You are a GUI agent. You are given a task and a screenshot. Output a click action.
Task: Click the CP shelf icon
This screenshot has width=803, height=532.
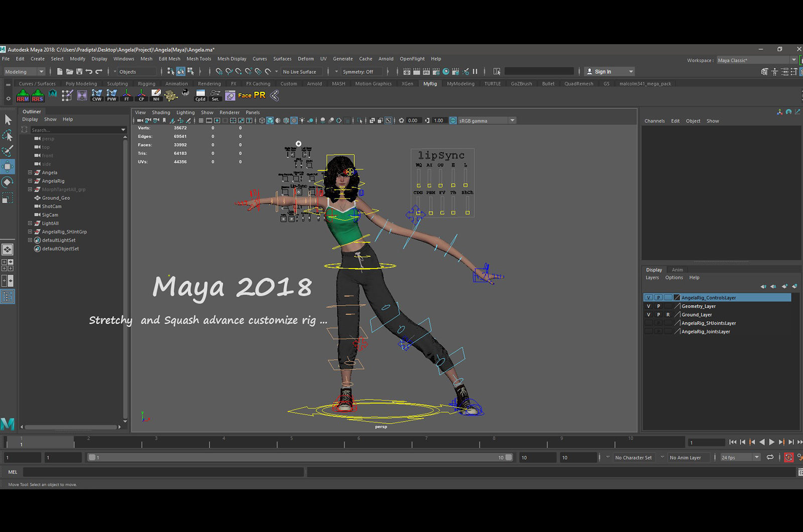142,95
